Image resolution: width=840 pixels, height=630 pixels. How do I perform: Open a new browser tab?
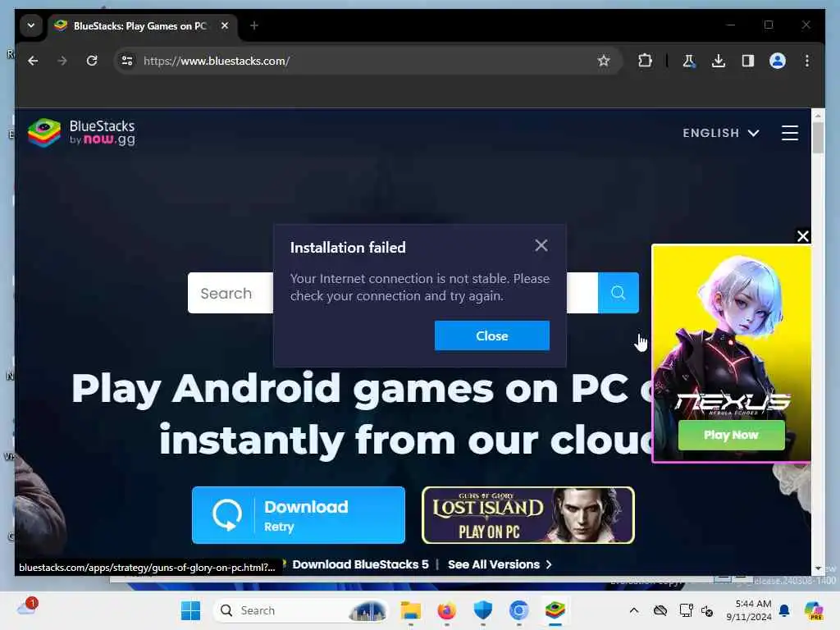254,25
